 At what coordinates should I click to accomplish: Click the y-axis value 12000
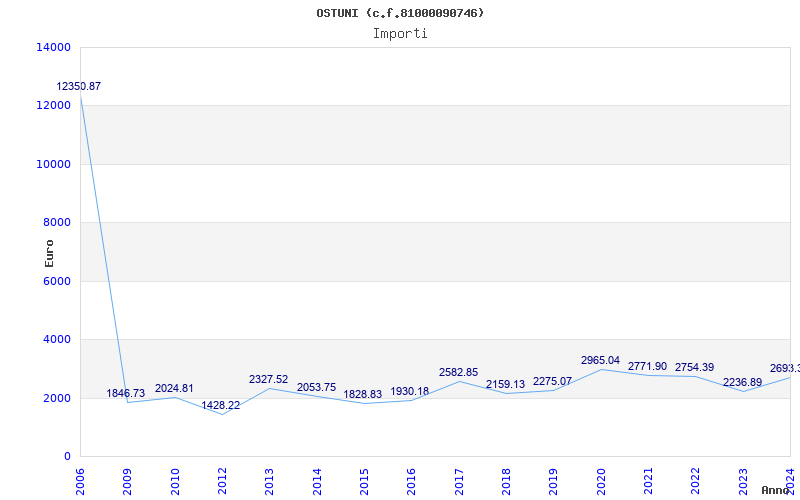coord(54,105)
